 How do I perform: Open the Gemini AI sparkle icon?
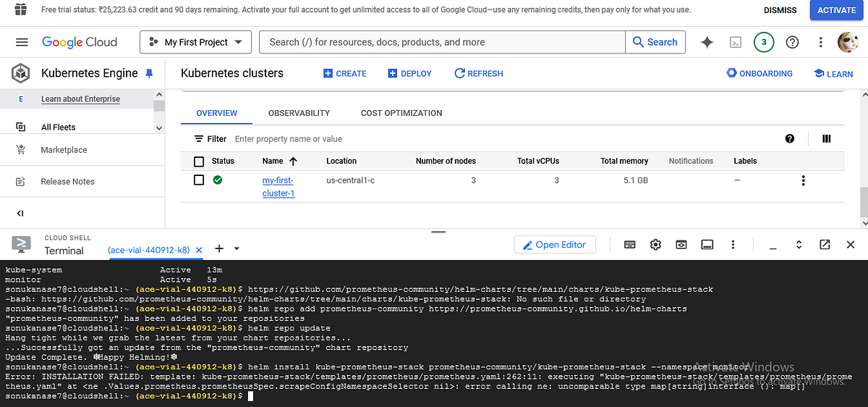tap(707, 42)
